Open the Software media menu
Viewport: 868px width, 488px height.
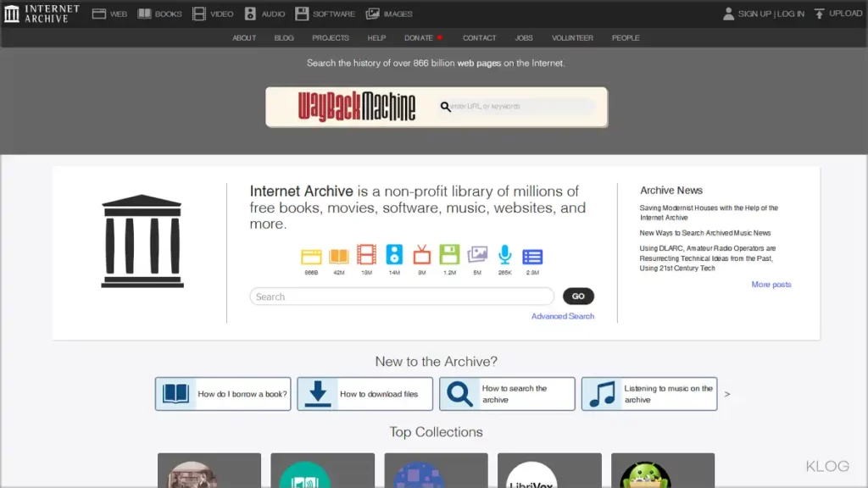click(x=325, y=14)
